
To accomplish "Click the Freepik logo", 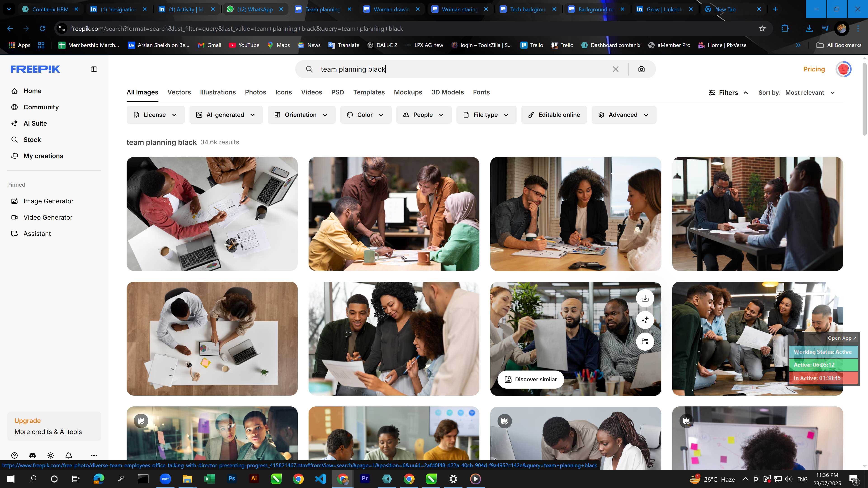I will tap(35, 69).
